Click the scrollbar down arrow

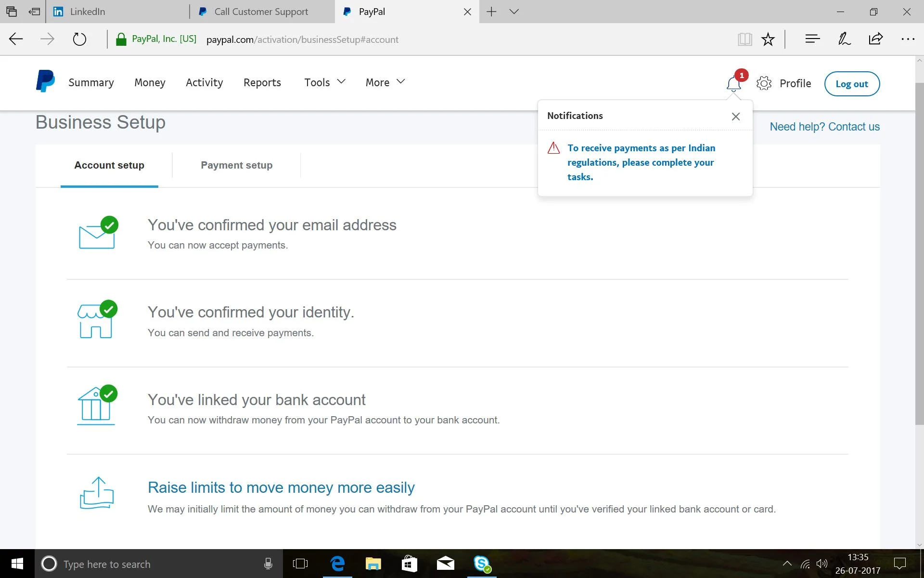919,545
